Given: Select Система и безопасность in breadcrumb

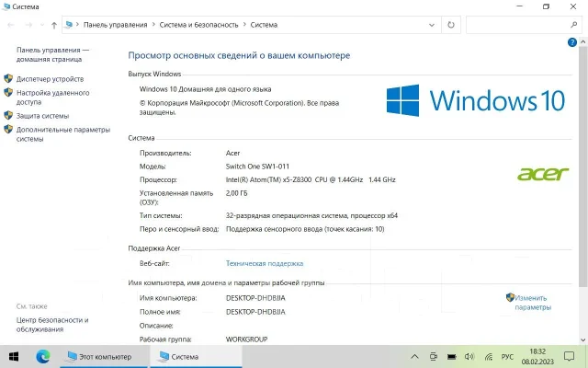Looking at the screenshot, I should tap(198, 25).
